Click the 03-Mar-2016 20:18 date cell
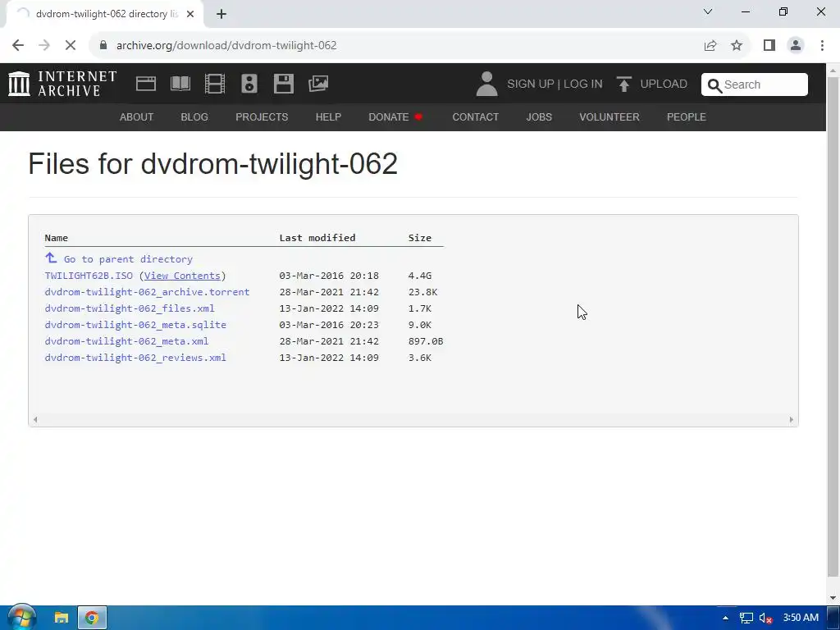840x630 pixels. (329, 276)
